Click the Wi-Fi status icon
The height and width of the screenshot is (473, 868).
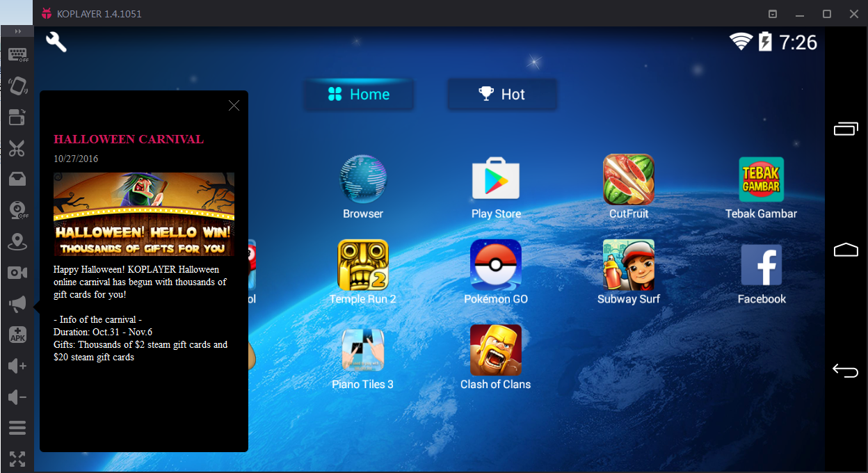tap(741, 42)
